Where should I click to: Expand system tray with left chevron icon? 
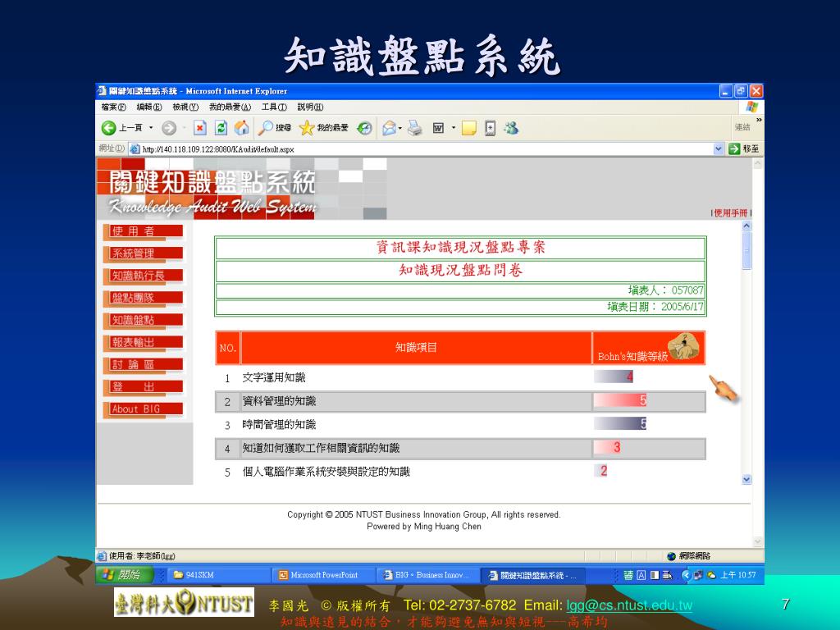pos(686,575)
